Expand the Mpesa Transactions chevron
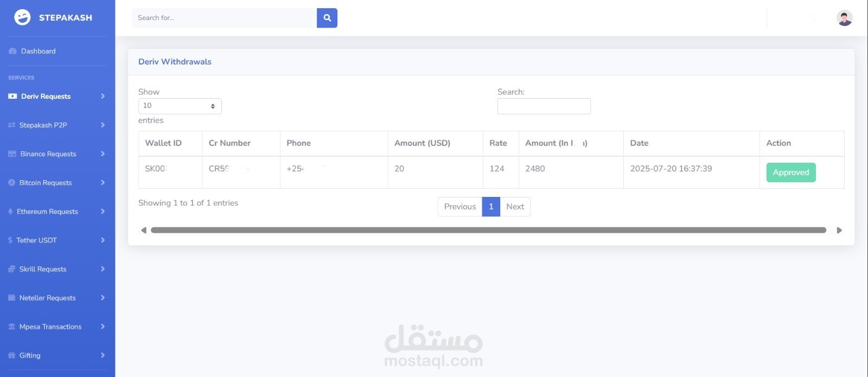Screen dimensions: 868x377 point(103,326)
